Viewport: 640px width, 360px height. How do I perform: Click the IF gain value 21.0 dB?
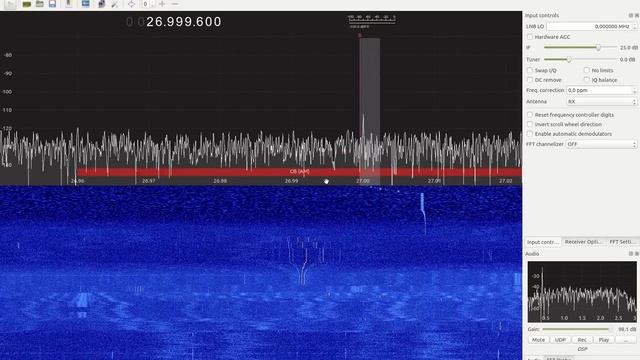(x=628, y=48)
